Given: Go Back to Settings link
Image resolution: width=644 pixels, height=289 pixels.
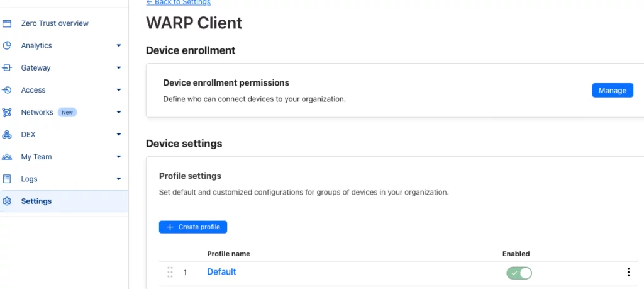Looking at the screenshot, I should point(178,3).
